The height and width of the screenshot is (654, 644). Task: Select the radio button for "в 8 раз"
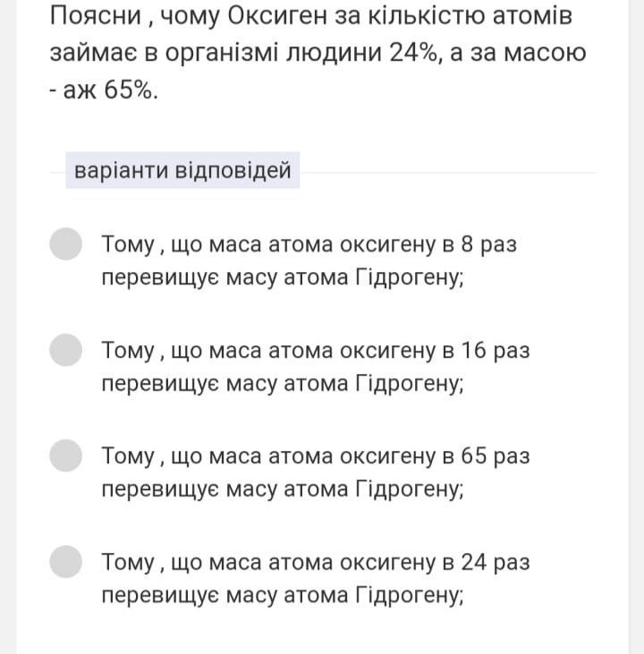click(66, 244)
